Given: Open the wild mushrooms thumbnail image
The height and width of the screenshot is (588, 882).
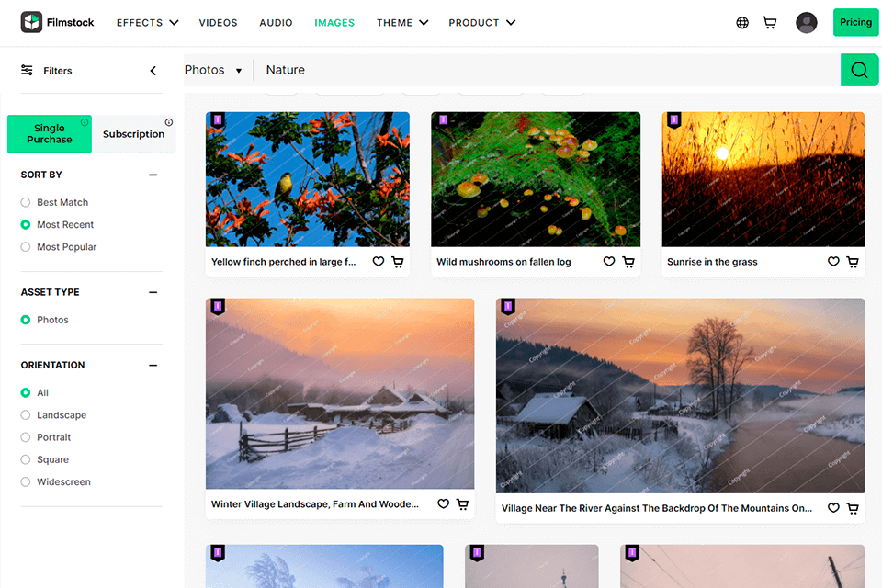Looking at the screenshot, I should (x=536, y=179).
